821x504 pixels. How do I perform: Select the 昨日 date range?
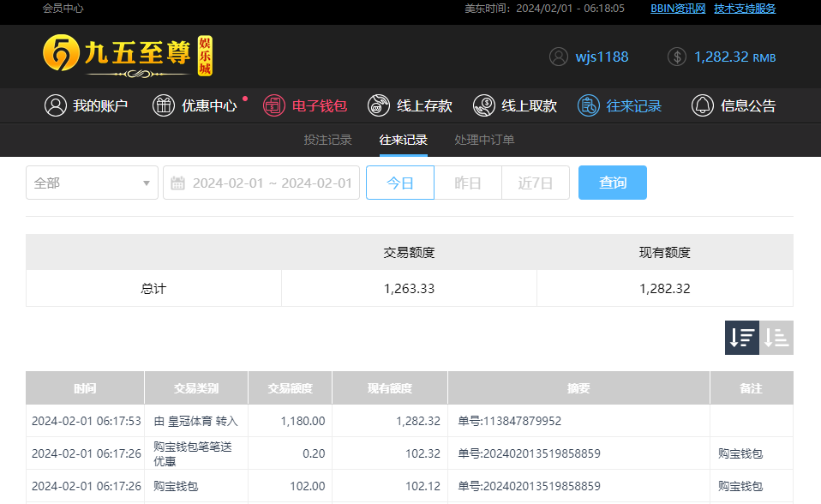pos(468,183)
